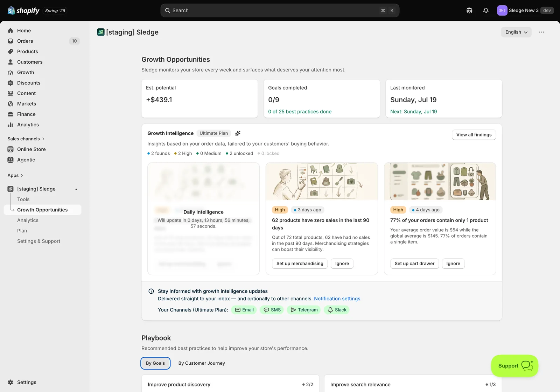Click the Slack channel chip
Screen dimensions: 560x392
[x=337, y=310]
